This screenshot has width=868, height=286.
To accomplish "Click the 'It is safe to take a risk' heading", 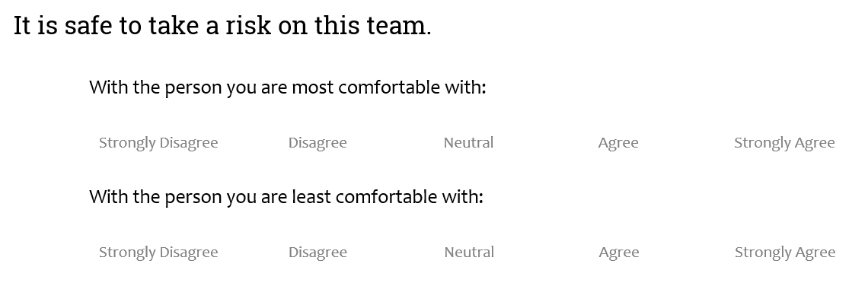I will 222,25.
